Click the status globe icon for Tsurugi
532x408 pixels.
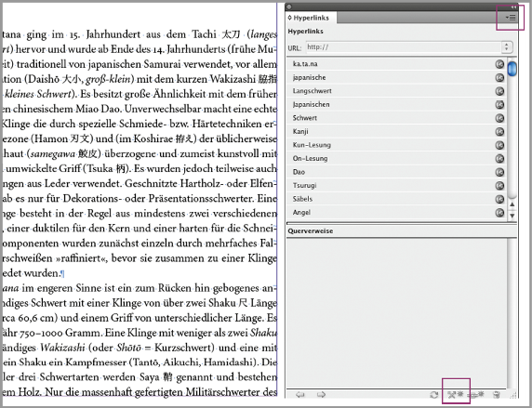pos(499,186)
